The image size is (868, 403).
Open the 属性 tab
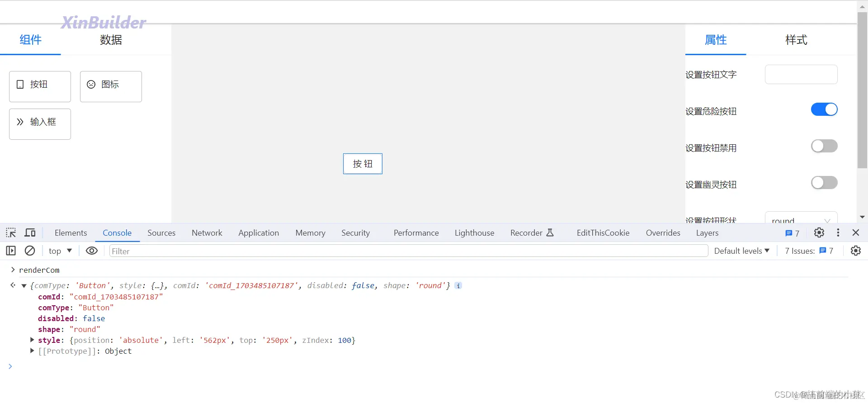716,40
